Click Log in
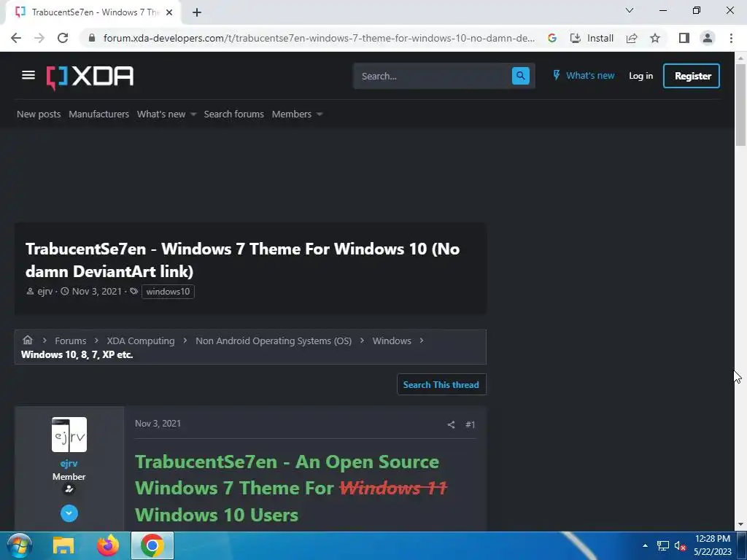Image resolution: width=747 pixels, height=560 pixels. click(x=640, y=76)
